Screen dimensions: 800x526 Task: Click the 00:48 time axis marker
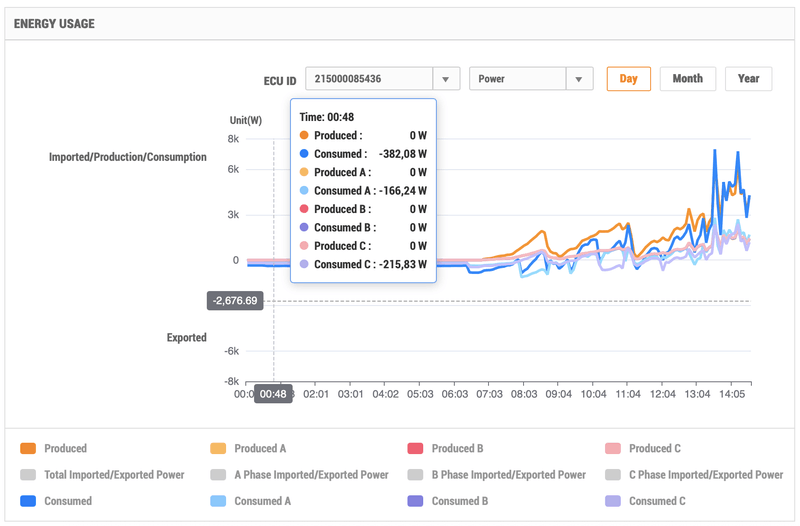(273, 394)
